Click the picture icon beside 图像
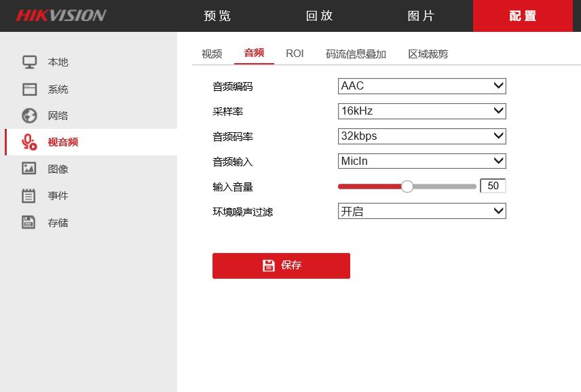The width and height of the screenshot is (581, 392). point(29,169)
